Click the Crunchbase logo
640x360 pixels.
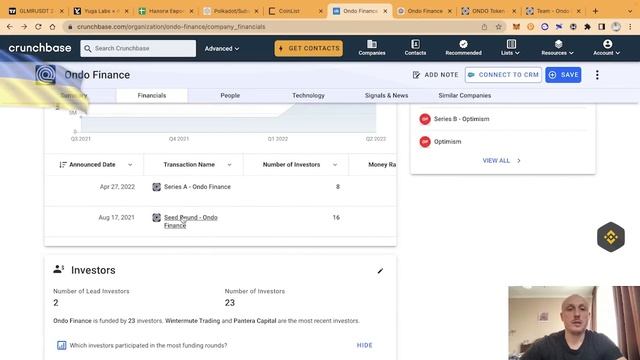coord(40,48)
